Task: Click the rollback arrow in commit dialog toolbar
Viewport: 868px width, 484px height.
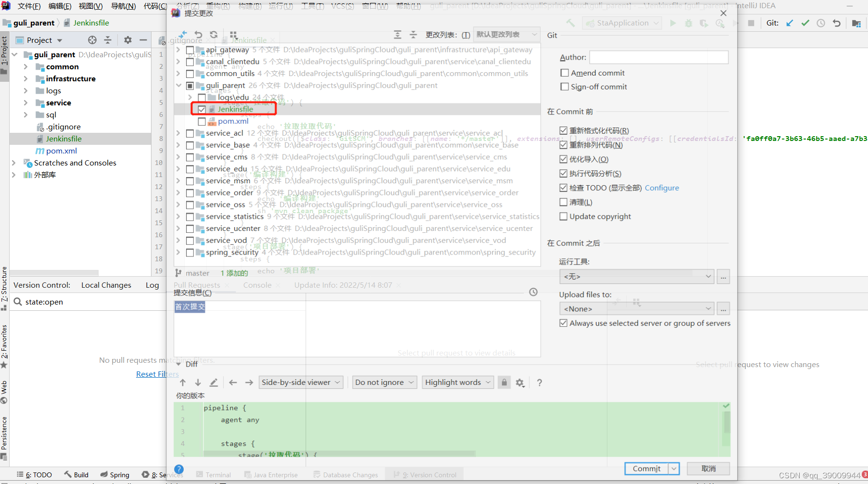Action: click(198, 35)
